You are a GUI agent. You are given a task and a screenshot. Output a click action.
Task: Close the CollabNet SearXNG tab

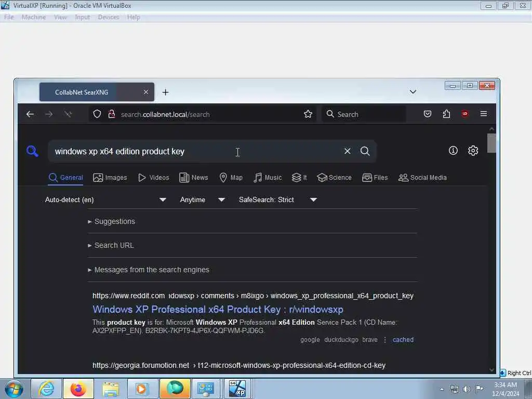click(x=146, y=92)
